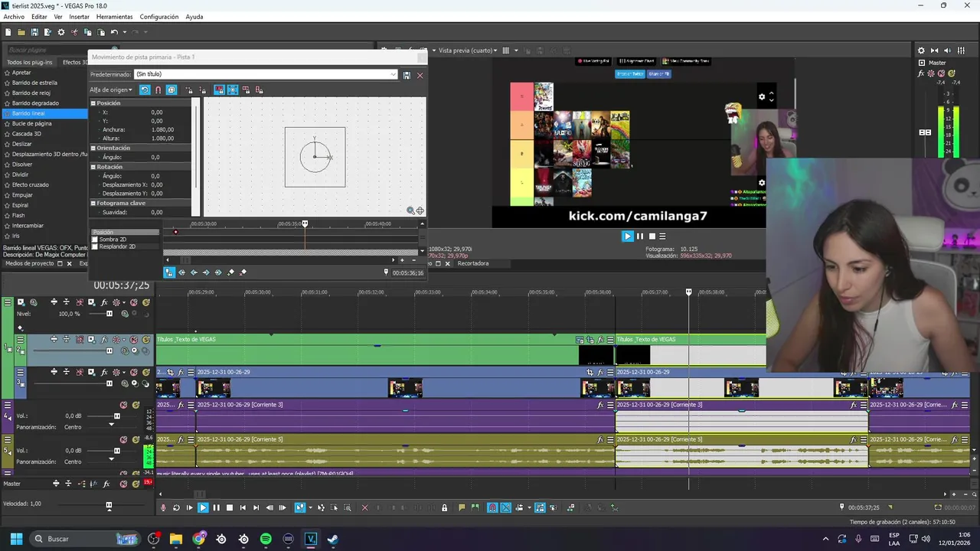Collapse the Fotograma clave group
Screen dimensions: 980x551
(94, 203)
